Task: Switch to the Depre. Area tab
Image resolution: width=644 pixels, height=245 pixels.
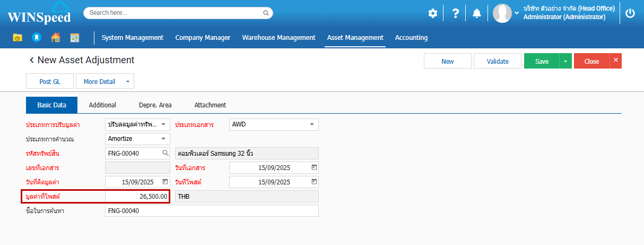Action: pyautogui.click(x=155, y=105)
